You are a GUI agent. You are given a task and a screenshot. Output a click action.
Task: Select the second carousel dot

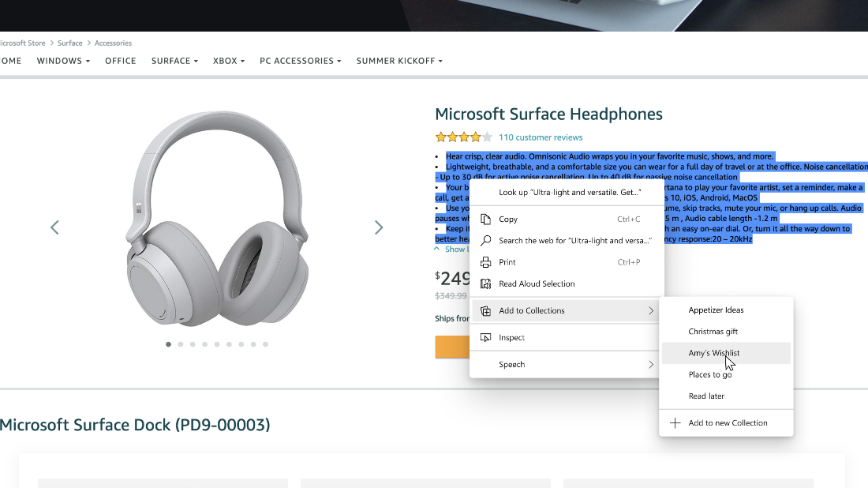[181, 344]
